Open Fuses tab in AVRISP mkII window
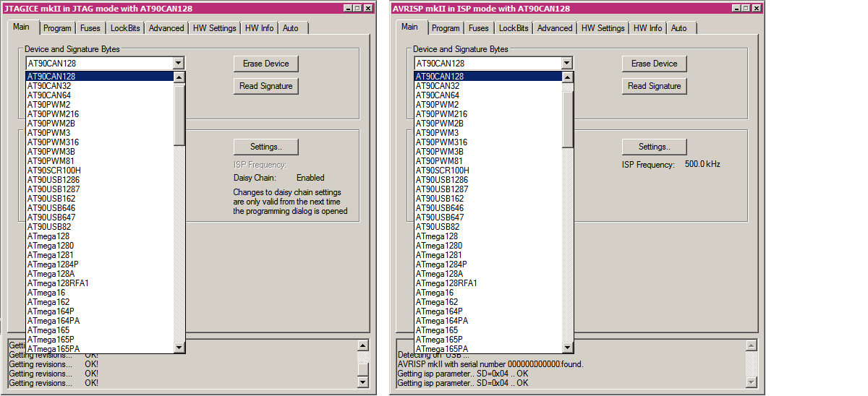 tap(479, 28)
